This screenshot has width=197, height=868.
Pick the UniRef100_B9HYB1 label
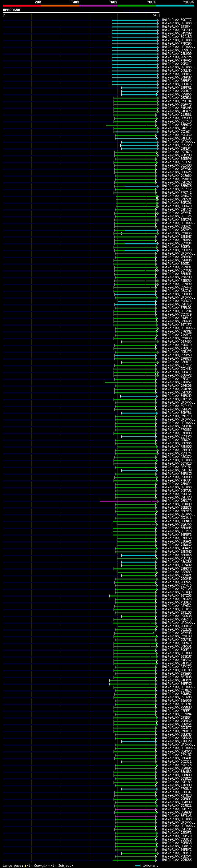177,413
